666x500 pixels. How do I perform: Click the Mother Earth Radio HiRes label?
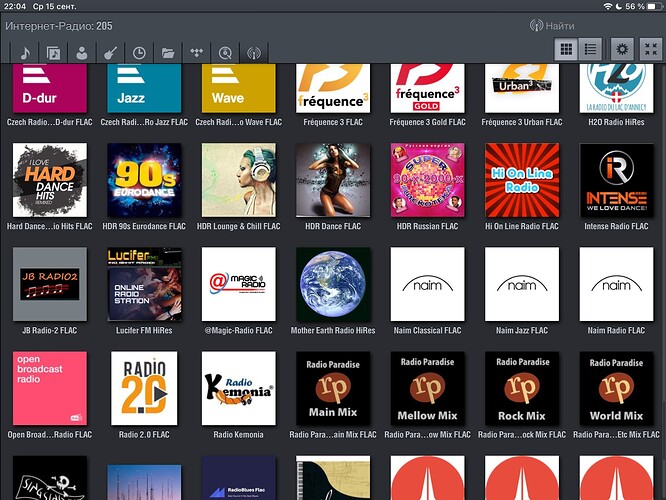click(333, 331)
